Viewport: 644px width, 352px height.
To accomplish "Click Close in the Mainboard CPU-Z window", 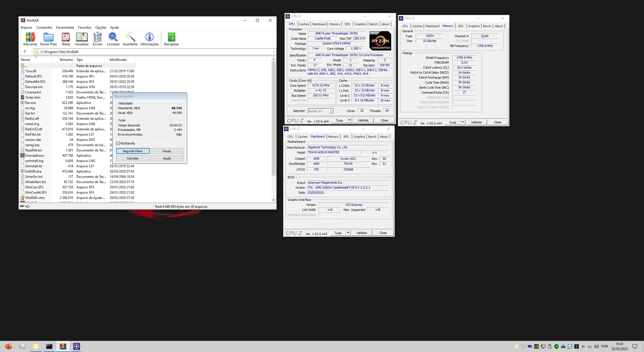I will point(383,233).
